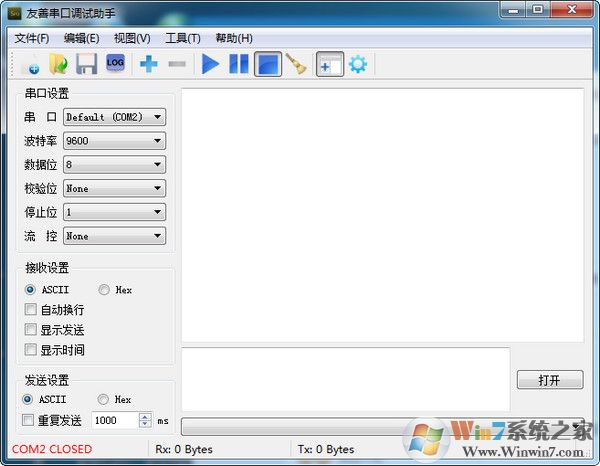Open the 文件(F) menu
Viewport: 600px width, 466px height.
point(32,38)
